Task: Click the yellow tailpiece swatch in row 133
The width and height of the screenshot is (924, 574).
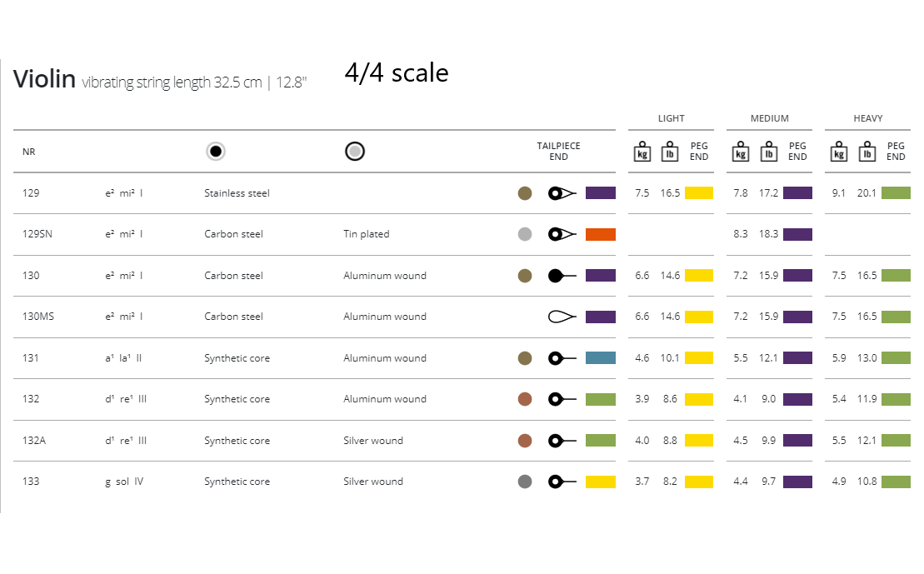Action: click(600, 482)
